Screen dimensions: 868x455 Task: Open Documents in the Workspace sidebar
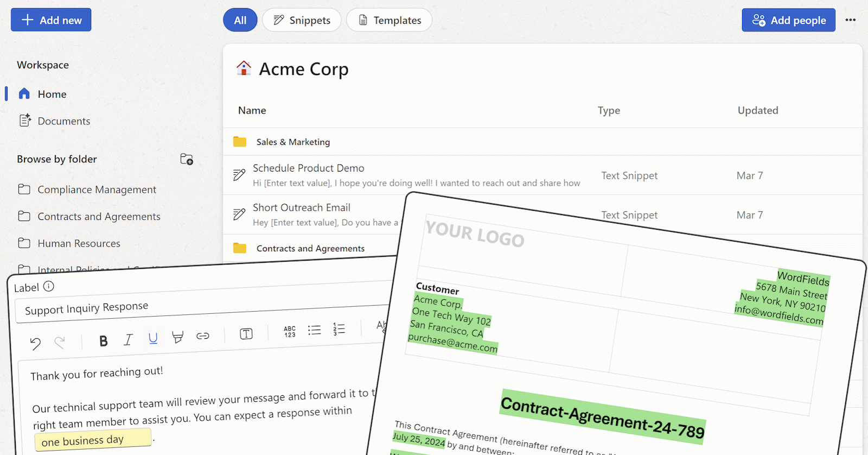click(x=64, y=121)
